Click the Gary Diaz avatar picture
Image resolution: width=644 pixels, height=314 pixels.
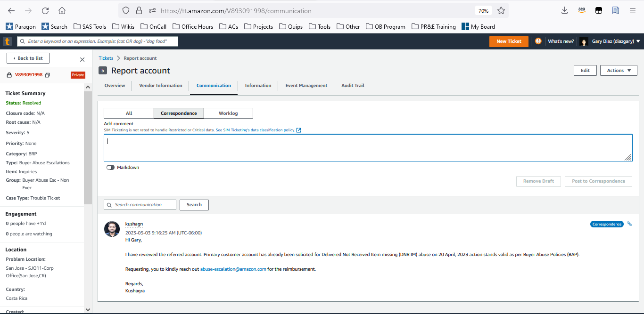coord(584,41)
